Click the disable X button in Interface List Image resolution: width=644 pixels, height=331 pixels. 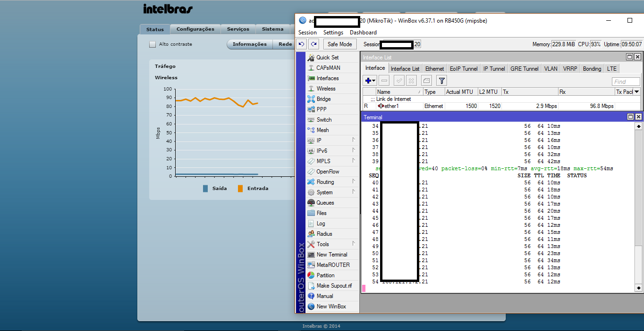[412, 81]
